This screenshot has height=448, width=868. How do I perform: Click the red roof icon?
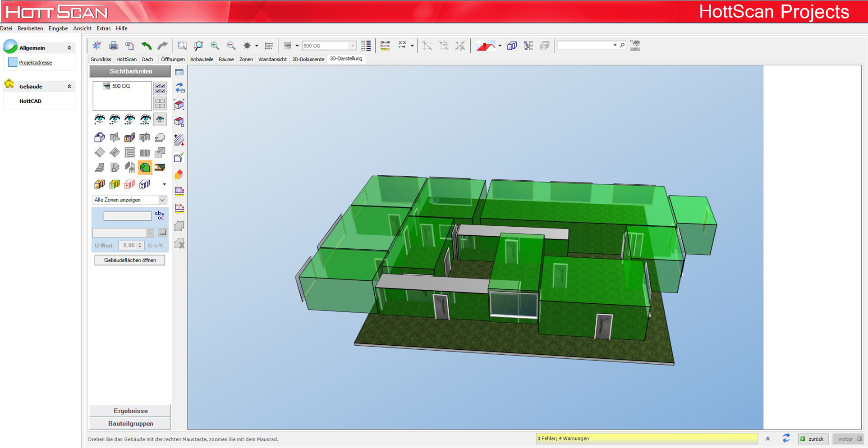click(x=485, y=46)
